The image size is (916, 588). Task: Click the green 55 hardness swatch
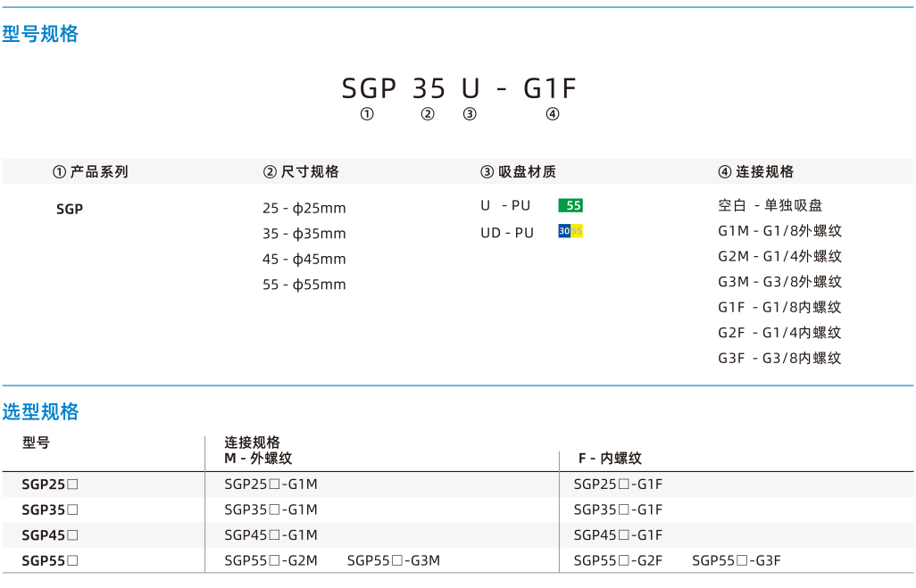tap(570, 205)
